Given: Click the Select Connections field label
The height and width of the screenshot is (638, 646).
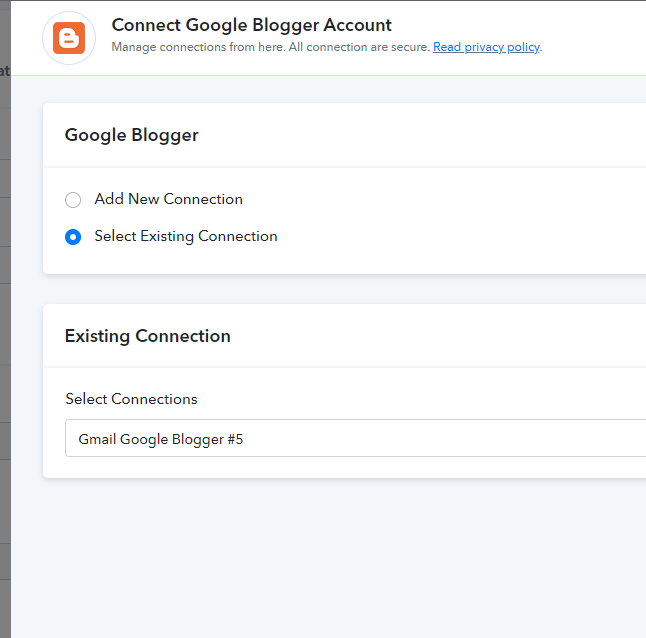Looking at the screenshot, I should (x=131, y=399).
